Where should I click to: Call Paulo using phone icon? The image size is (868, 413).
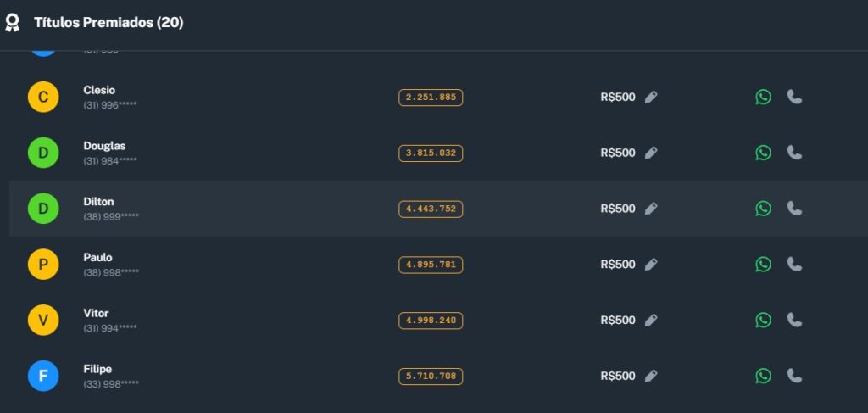pyautogui.click(x=794, y=265)
